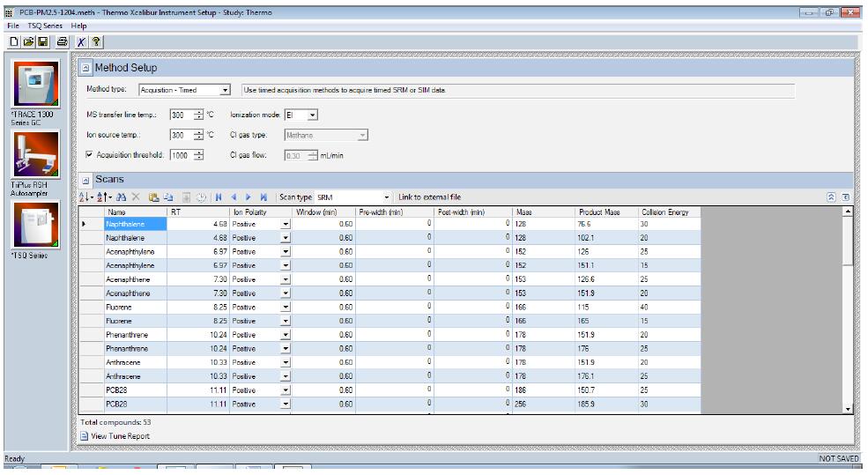Image resolution: width=868 pixels, height=475 pixels.
Task: Select the TriPlus RSH Autosampler icon
Action: point(34,159)
